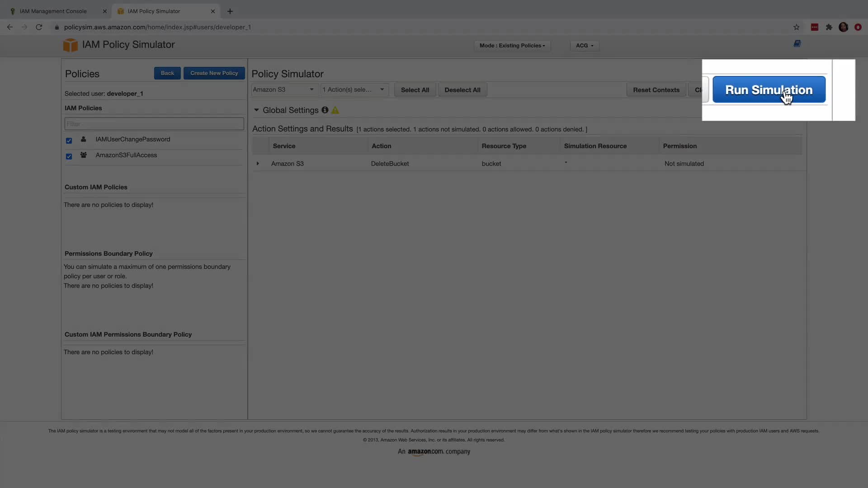
Task: Click the Global Settings warning triangle icon
Action: (x=335, y=110)
